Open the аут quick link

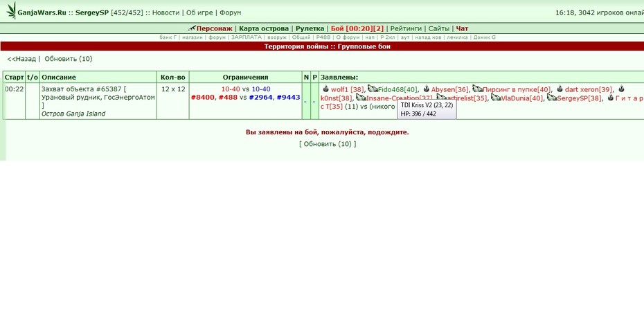tap(405, 37)
